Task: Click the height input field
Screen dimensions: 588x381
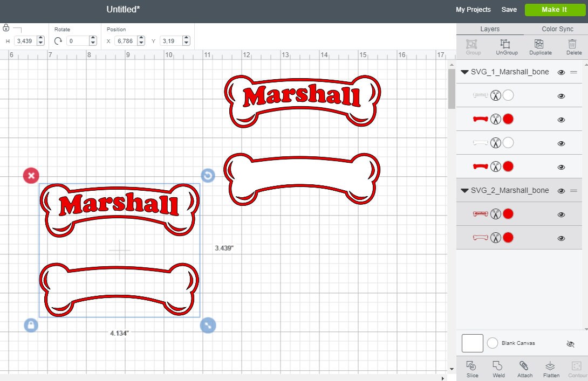Action: coord(25,41)
